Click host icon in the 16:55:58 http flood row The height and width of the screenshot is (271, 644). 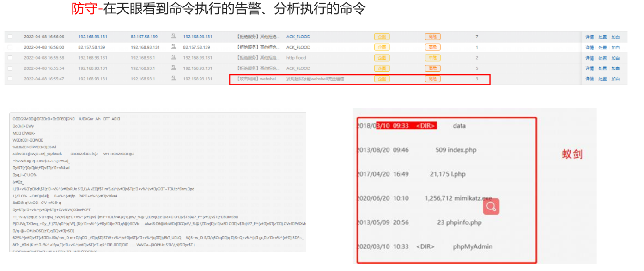click(x=174, y=58)
